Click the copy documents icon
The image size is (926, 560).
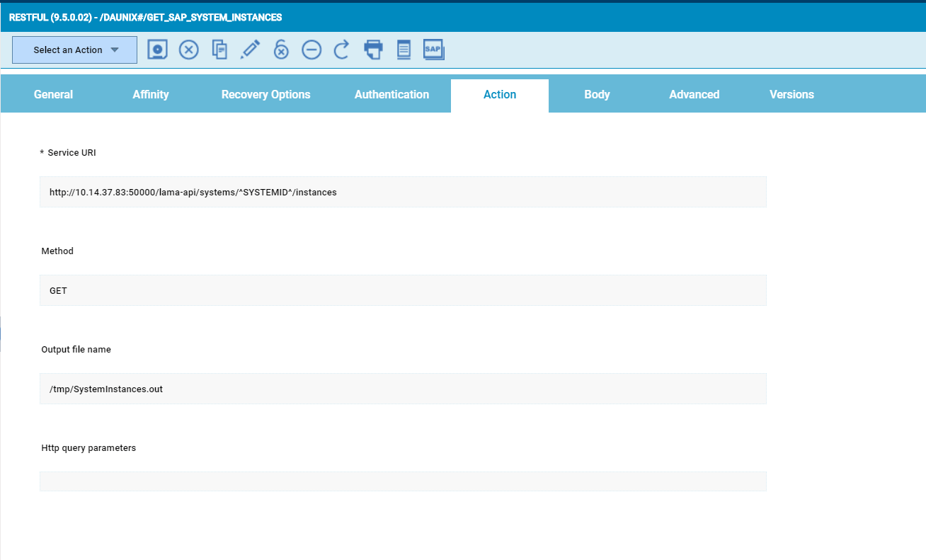pyautogui.click(x=220, y=50)
